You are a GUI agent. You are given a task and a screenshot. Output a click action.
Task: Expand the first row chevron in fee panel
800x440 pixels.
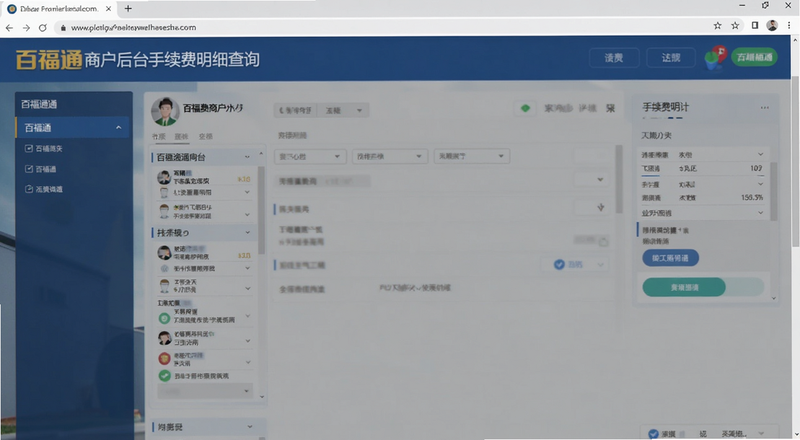tap(760, 154)
